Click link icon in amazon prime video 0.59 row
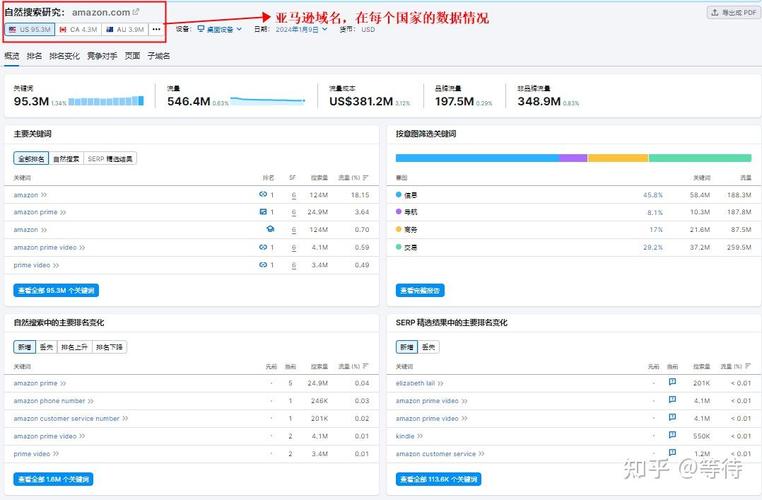This screenshot has height=500, width=762. point(263,247)
